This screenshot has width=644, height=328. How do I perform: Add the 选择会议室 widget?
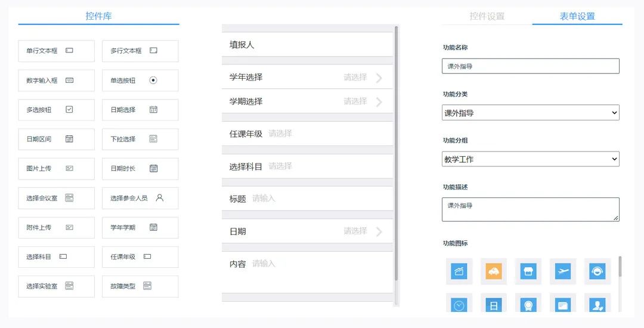[x=56, y=198]
